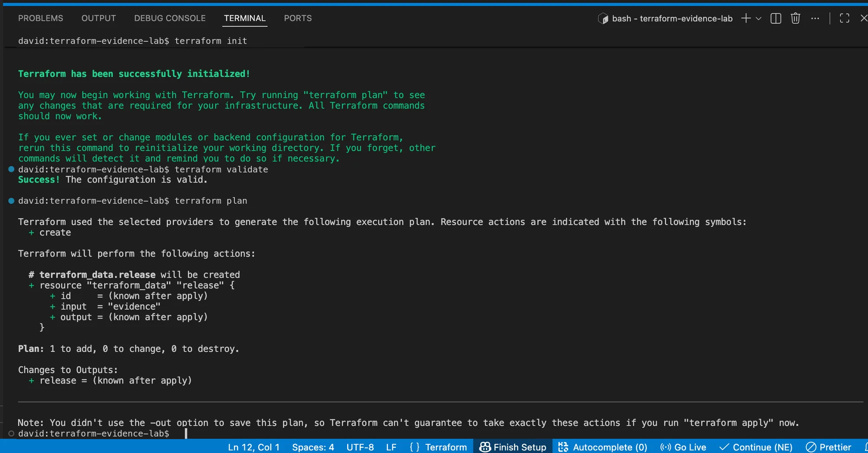Image resolution: width=868 pixels, height=453 pixels.
Task: Click 'terraform_data.release will be created' line
Action: [x=135, y=274]
